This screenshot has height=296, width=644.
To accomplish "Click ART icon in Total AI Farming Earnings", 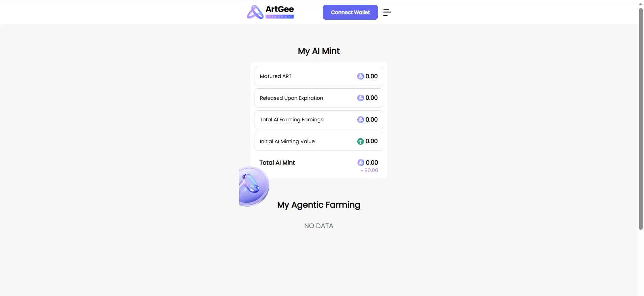I will tap(361, 120).
